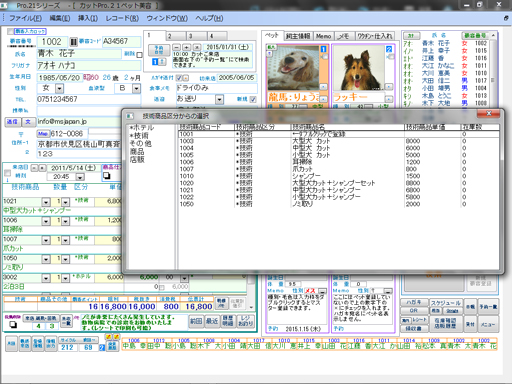
Task: Click the ラッキー dog photo thumbnail
Action: coord(358,67)
